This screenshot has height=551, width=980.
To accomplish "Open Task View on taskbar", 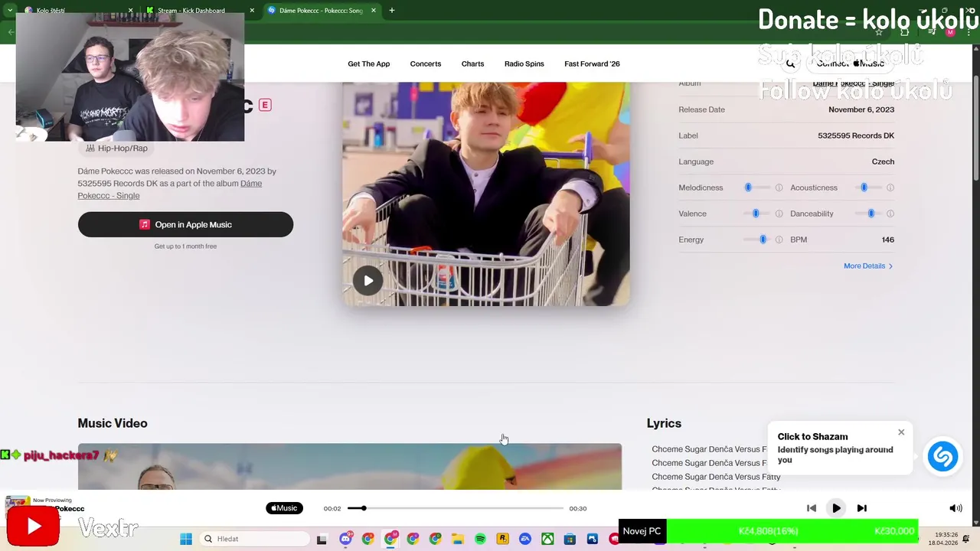I will [x=322, y=539].
